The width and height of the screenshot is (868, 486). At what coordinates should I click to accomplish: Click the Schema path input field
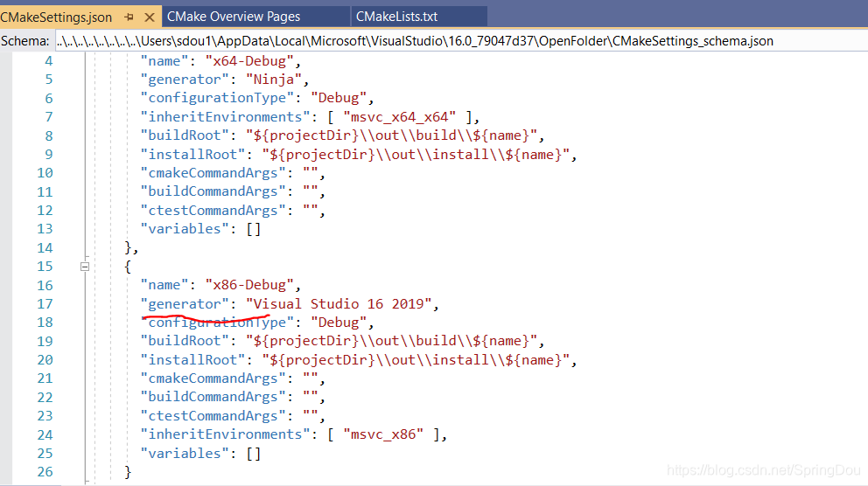(460, 41)
